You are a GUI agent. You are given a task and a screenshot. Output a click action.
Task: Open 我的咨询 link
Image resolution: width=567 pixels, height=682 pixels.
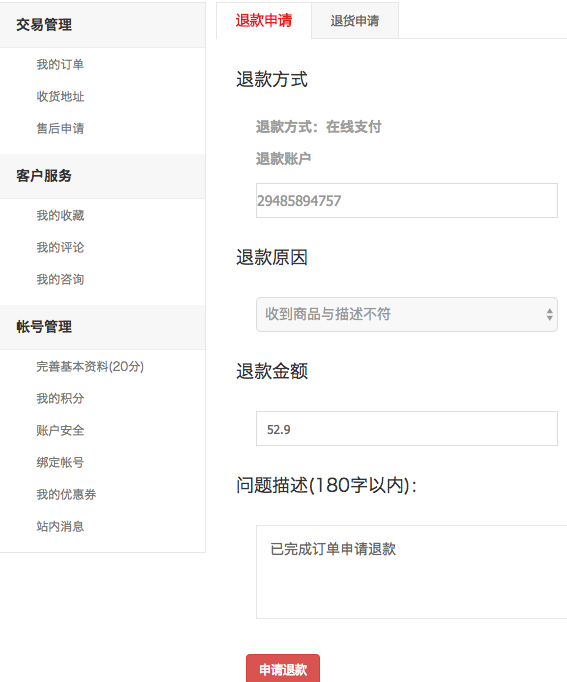click(60, 279)
